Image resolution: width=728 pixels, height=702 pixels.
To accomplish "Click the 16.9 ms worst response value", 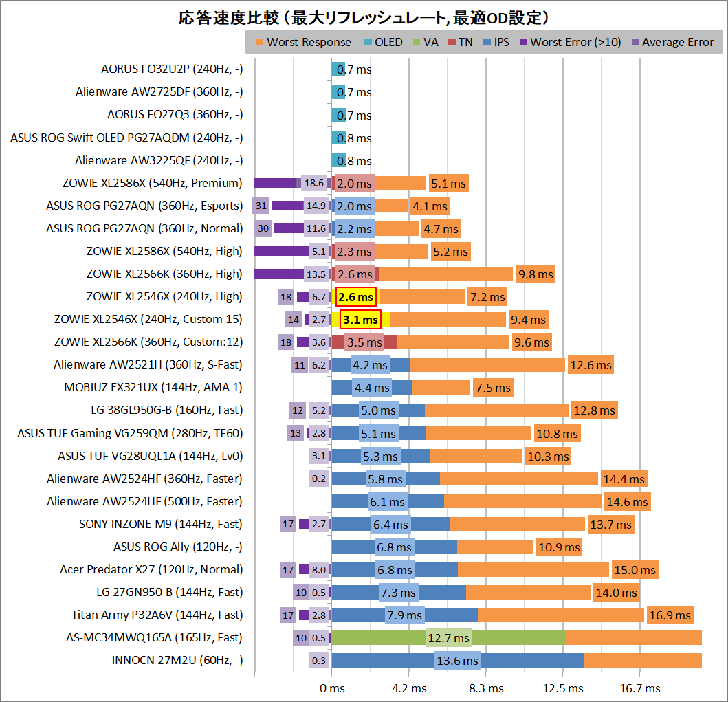I will point(670,615).
